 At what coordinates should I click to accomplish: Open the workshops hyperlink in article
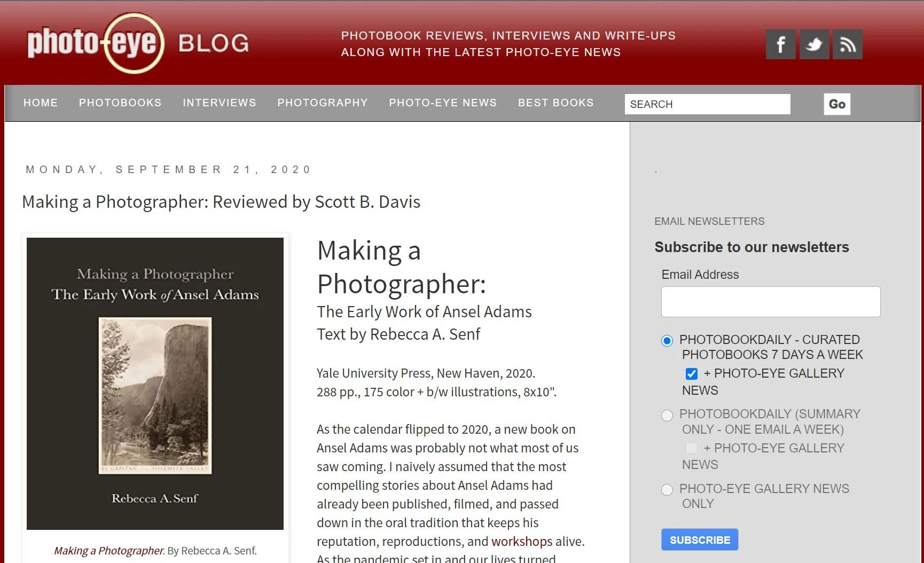(522, 541)
